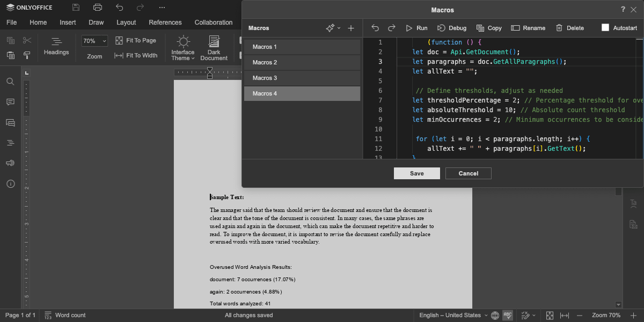Open the 70% zoom combo box

[94, 41]
